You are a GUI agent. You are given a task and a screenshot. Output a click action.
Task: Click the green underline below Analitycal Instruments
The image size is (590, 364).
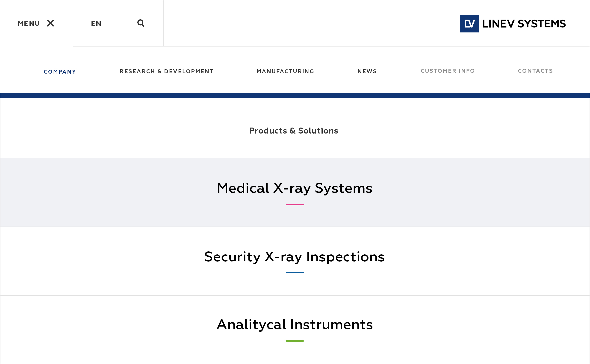coord(295,341)
